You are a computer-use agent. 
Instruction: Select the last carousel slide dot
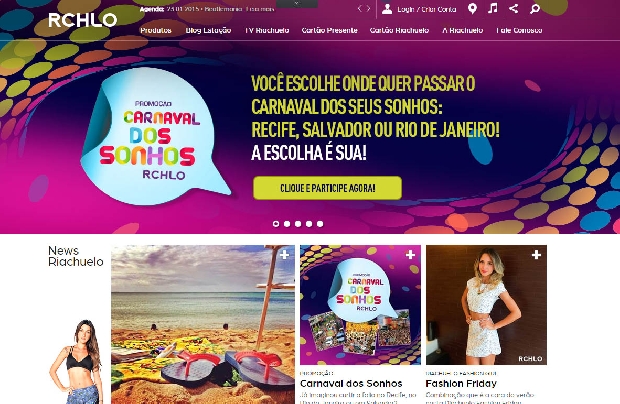click(320, 224)
